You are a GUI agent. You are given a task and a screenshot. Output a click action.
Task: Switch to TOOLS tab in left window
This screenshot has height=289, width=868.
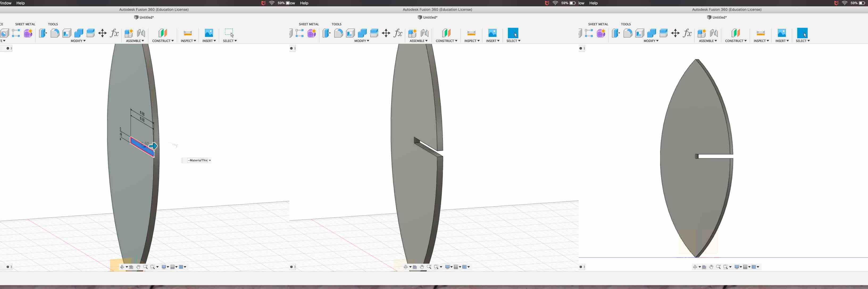[x=53, y=24]
